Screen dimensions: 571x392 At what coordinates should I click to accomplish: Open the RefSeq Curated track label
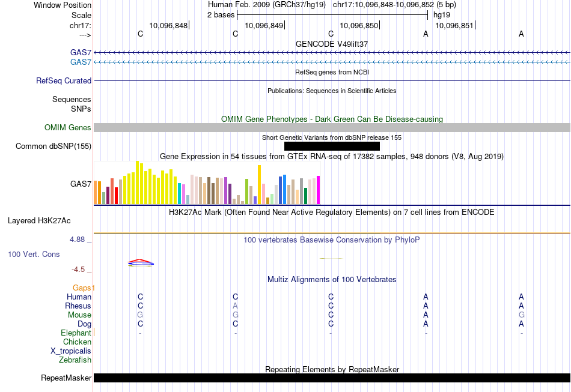(64, 80)
